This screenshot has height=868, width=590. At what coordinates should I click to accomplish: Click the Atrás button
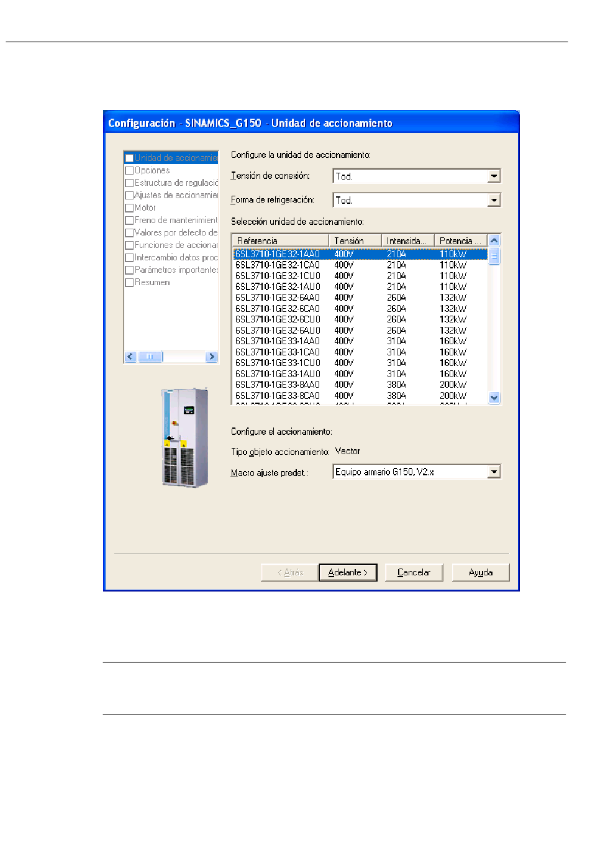coord(290,572)
